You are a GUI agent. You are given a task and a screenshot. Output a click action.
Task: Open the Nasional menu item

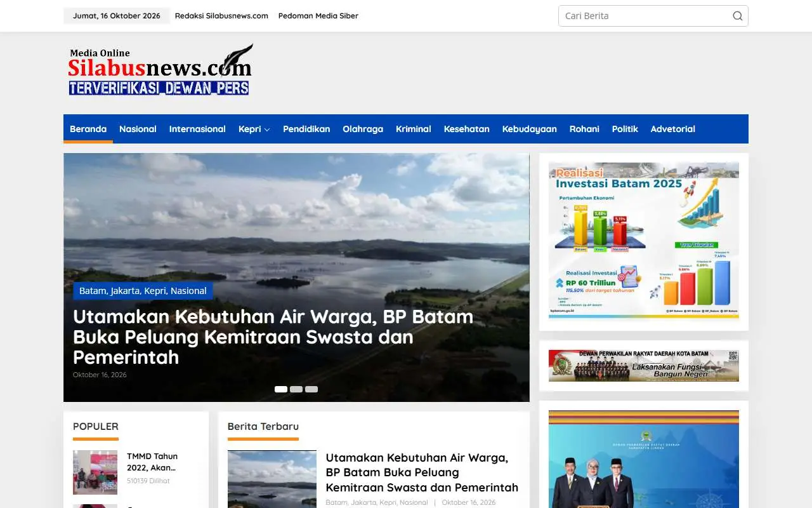(x=138, y=129)
